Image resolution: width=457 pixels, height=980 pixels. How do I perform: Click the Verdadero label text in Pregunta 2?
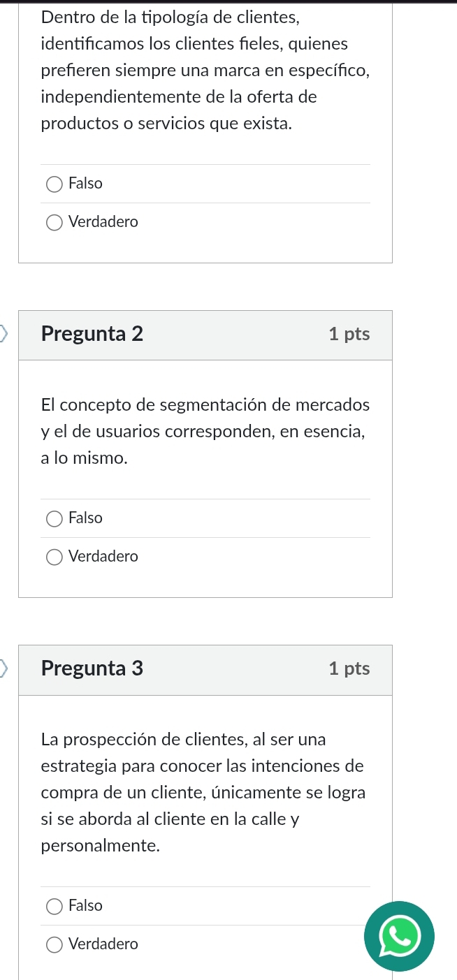pos(103,557)
